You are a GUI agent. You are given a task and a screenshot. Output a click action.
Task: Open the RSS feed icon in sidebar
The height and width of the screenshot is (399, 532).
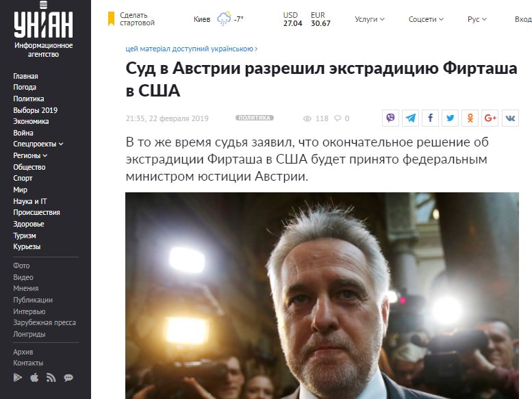51,378
